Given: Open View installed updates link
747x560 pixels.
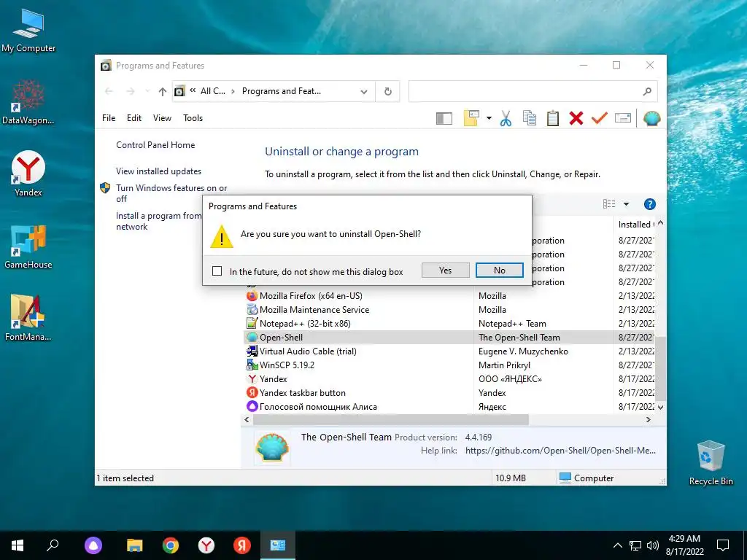Looking at the screenshot, I should point(158,171).
